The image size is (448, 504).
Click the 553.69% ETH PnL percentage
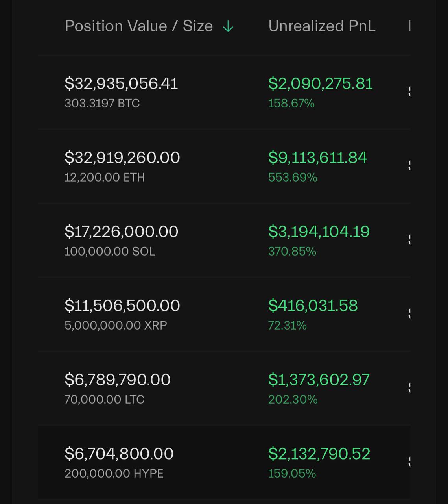pos(293,177)
